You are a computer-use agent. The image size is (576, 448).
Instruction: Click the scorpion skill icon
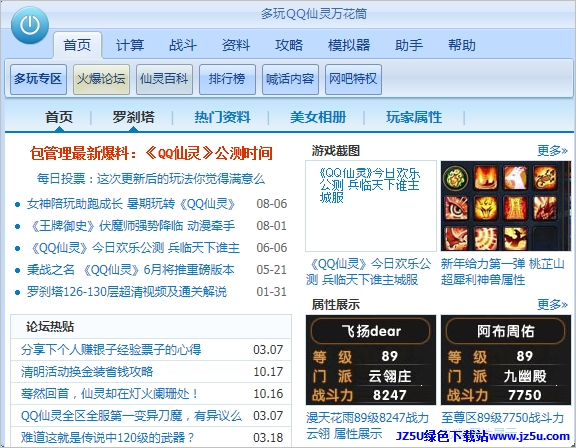545,178
